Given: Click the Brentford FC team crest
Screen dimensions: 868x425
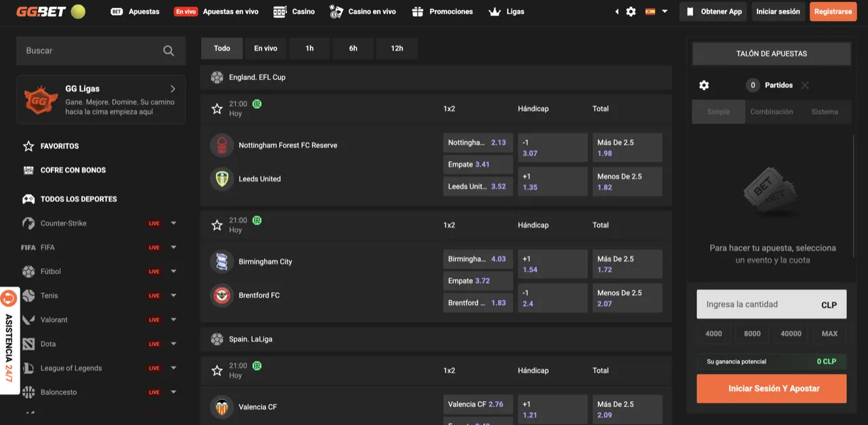Looking at the screenshot, I should pos(222,296).
